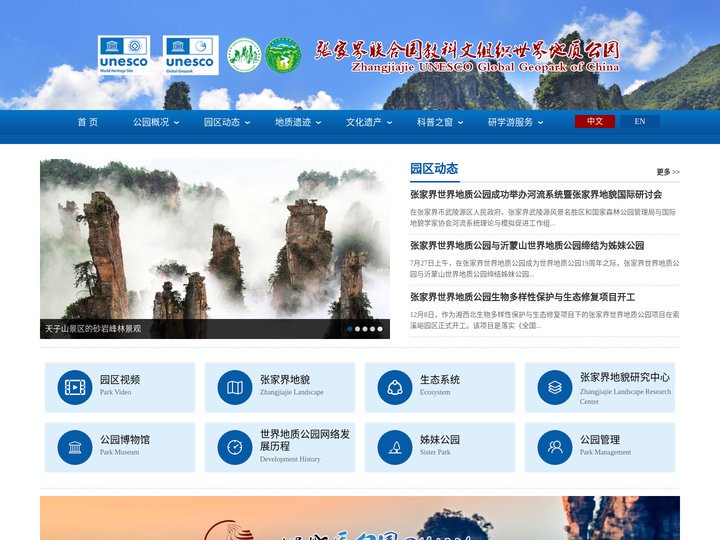The width and height of the screenshot is (720, 540).
Task: Select the second carousel dot
Action: (x=357, y=329)
